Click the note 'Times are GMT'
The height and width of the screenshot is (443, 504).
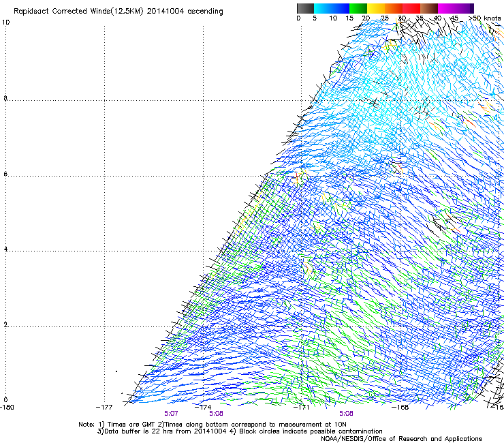tap(131, 425)
